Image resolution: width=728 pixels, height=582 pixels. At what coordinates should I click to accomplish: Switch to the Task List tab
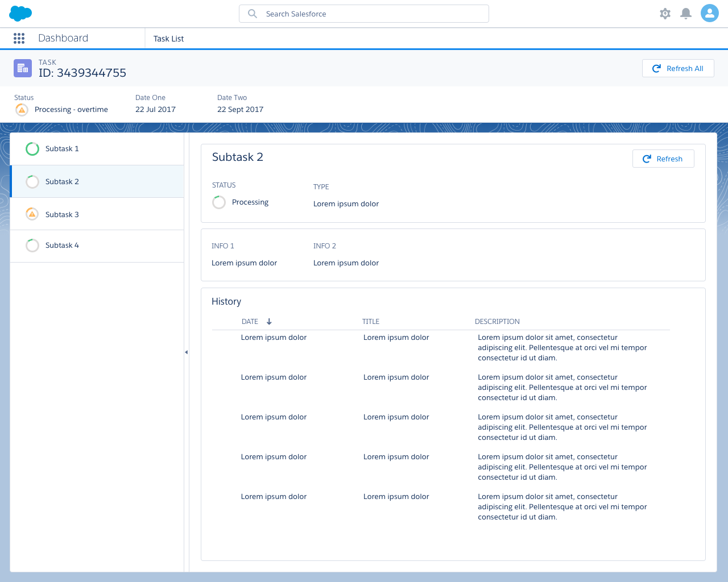[168, 39]
